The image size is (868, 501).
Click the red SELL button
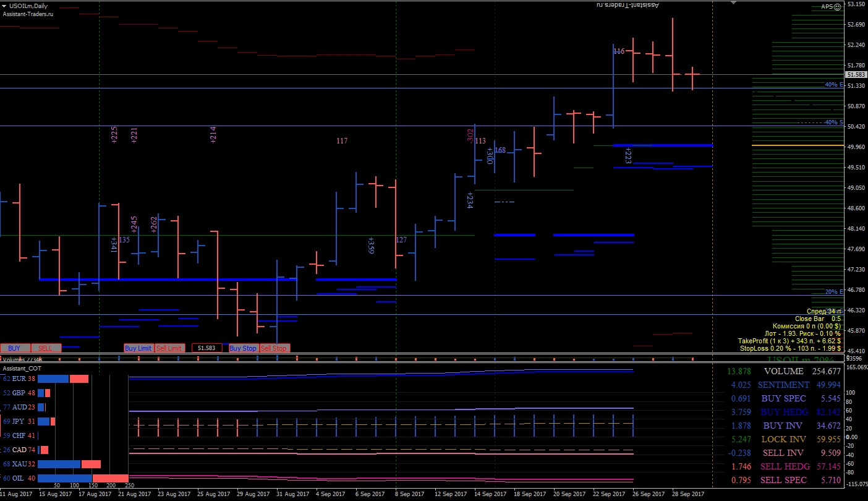pos(45,348)
